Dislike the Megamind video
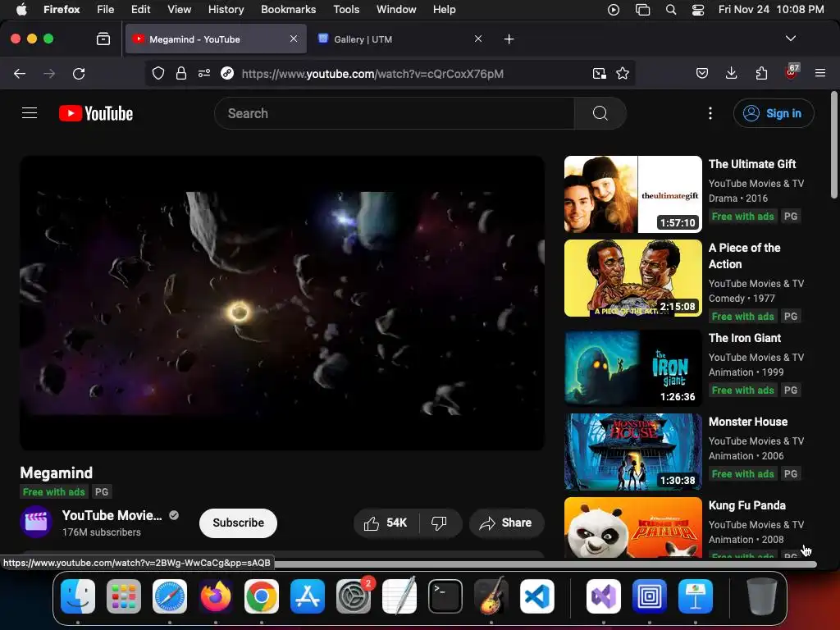Image resolution: width=840 pixels, height=630 pixels. pyautogui.click(x=440, y=523)
